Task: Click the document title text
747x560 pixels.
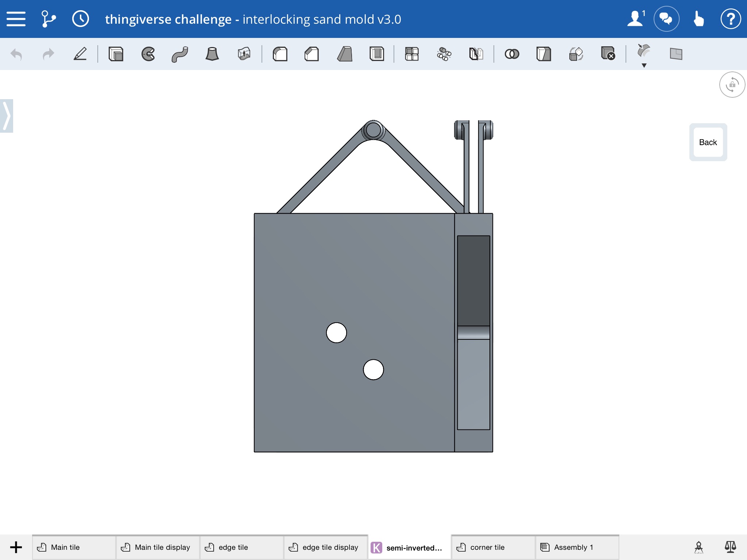Action: coord(253,19)
